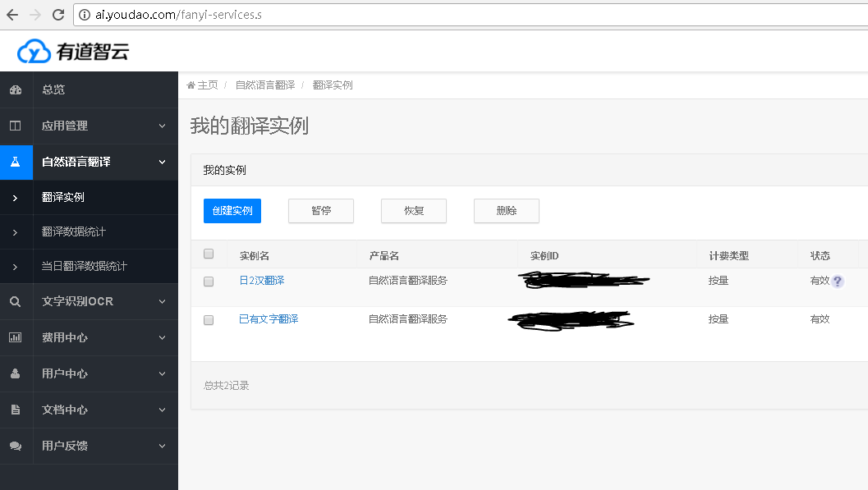Click the home icon in breadcrumb
This screenshot has width=868, height=490.
191,85
